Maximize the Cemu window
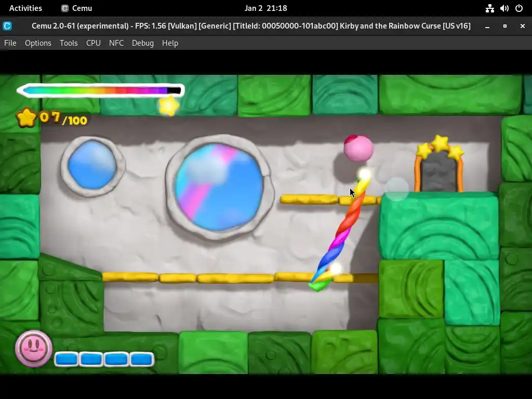 505,26
